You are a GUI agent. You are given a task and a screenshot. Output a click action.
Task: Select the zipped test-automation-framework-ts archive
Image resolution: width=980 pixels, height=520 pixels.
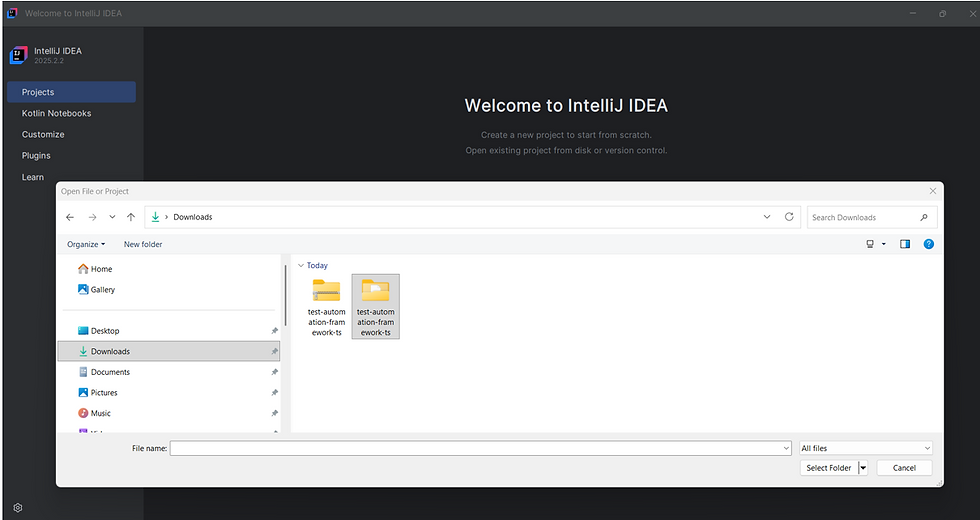(x=326, y=308)
